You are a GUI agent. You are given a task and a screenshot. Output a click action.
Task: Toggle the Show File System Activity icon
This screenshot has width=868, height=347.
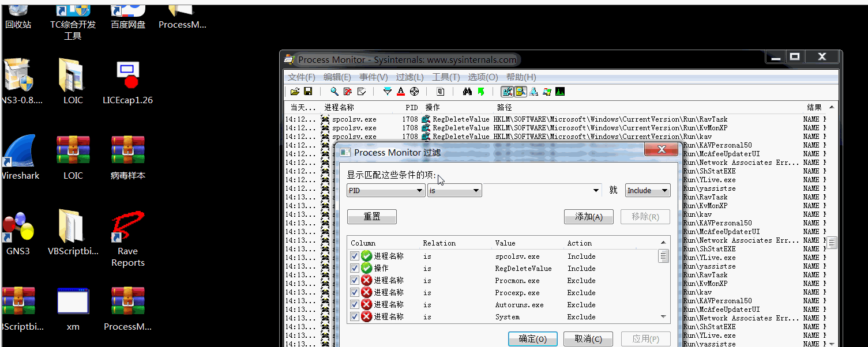tap(520, 91)
